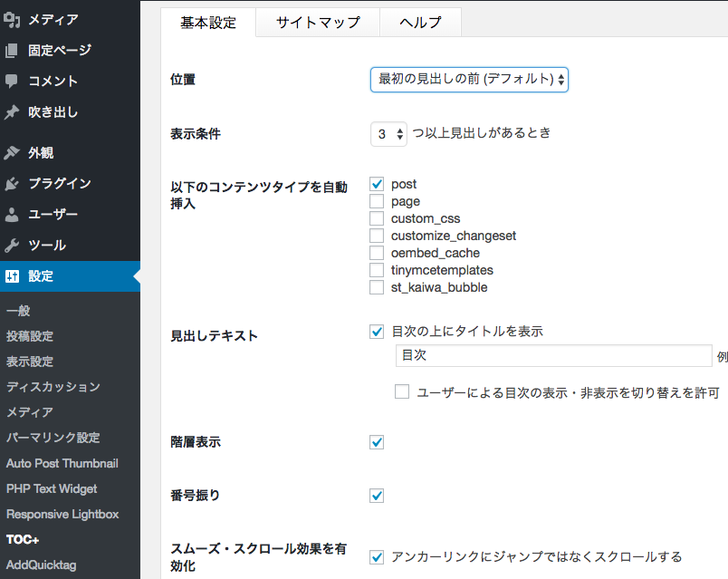Click the ユーザー person icon
Screen dimensions: 728x579
tap(12, 214)
